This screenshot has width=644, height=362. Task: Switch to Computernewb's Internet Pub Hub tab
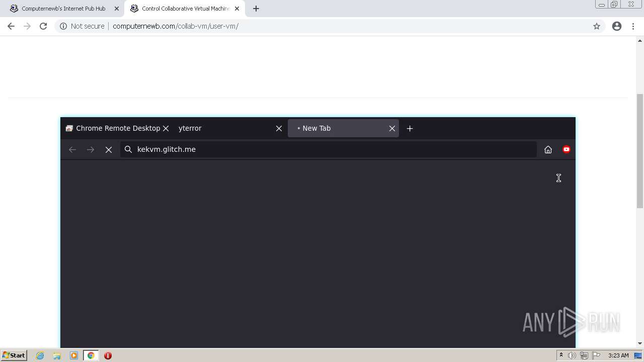(63, 9)
